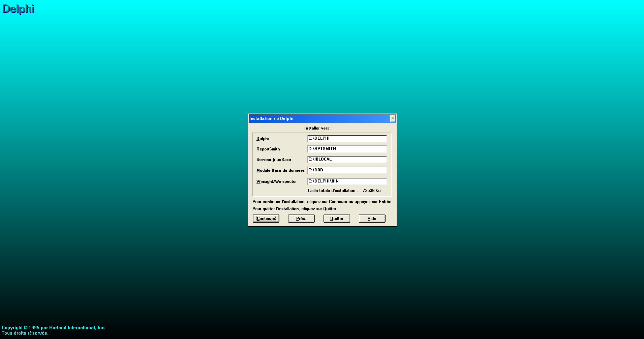This screenshot has height=339, width=644.
Task: Click the 'Pour quitter l'installation' instruction line
Action: point(295,209)
